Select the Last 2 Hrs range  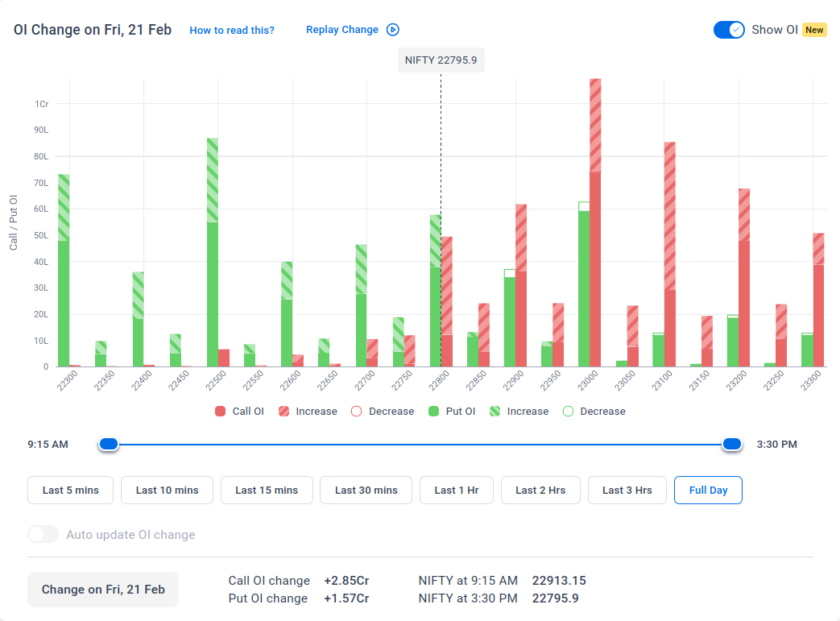[x=540, y=491]
